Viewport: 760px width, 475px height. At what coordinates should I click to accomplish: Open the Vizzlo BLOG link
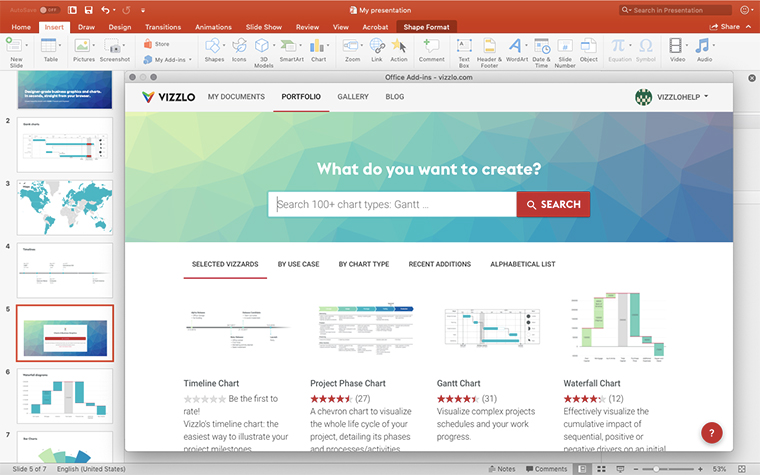pos(395,97)
